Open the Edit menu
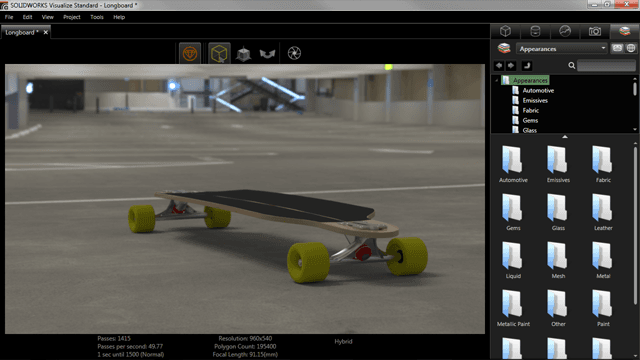Viewport: 640px width, 360px height. tap(27, 17)
